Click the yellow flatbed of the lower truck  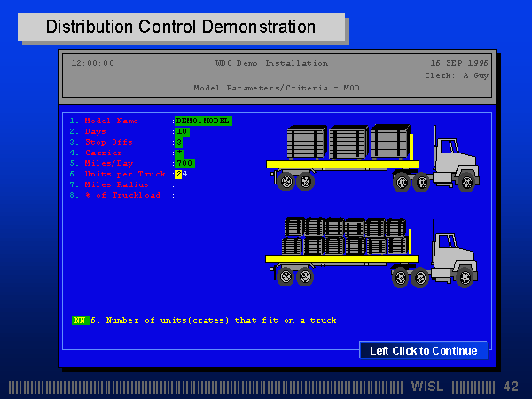[x=341, y=260]
